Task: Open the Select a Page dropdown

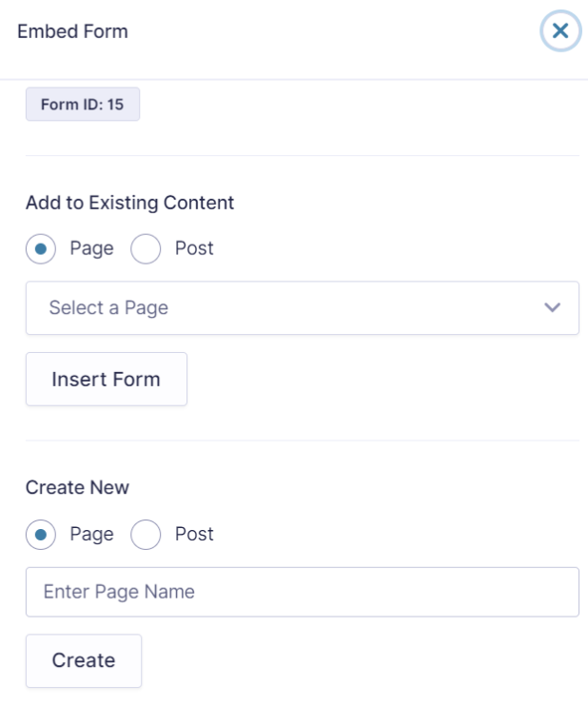Action: [303, 308]
